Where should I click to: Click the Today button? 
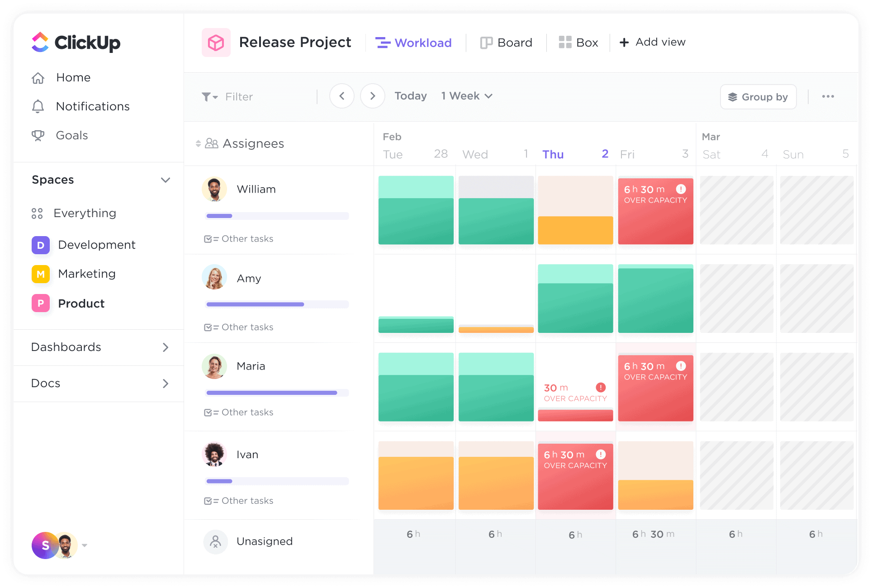tap(410, 96)
